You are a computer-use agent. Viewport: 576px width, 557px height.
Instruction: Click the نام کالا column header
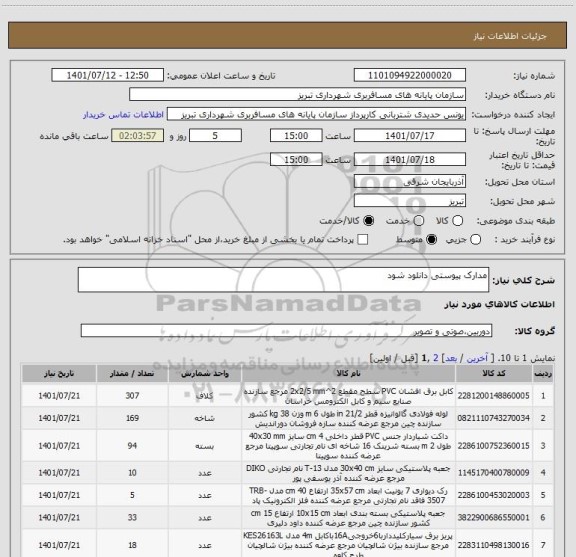[x=348, y=374]
